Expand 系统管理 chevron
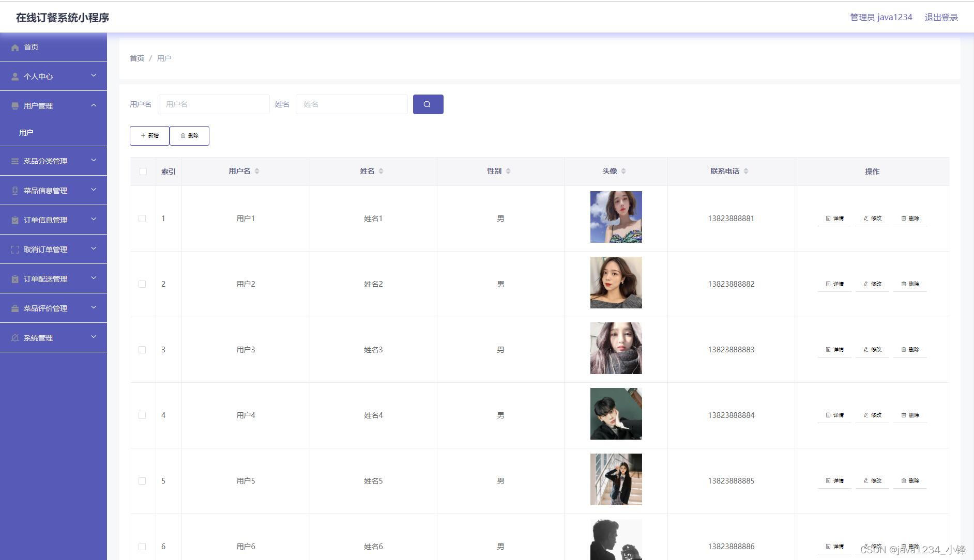Viewport: 974px width, 560px height. point(94,337)
